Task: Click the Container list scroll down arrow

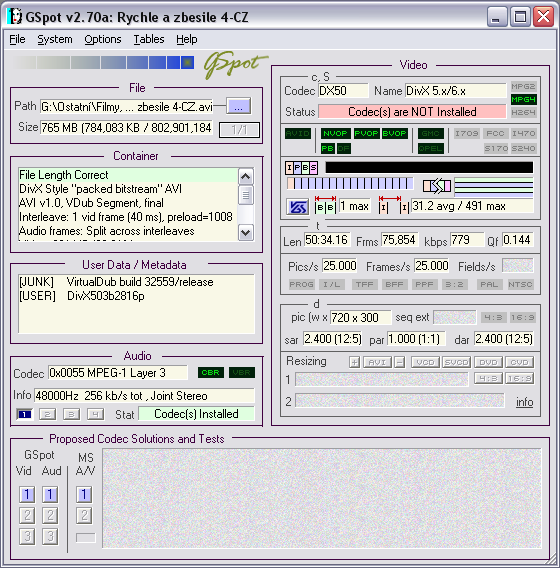Action: pyautogui.click(x=246, y=232)
